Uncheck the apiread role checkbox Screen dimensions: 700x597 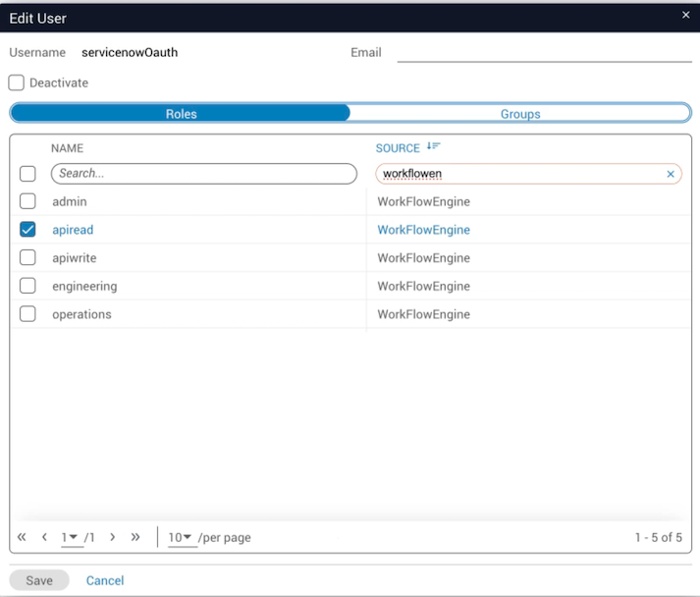(28, 230)
